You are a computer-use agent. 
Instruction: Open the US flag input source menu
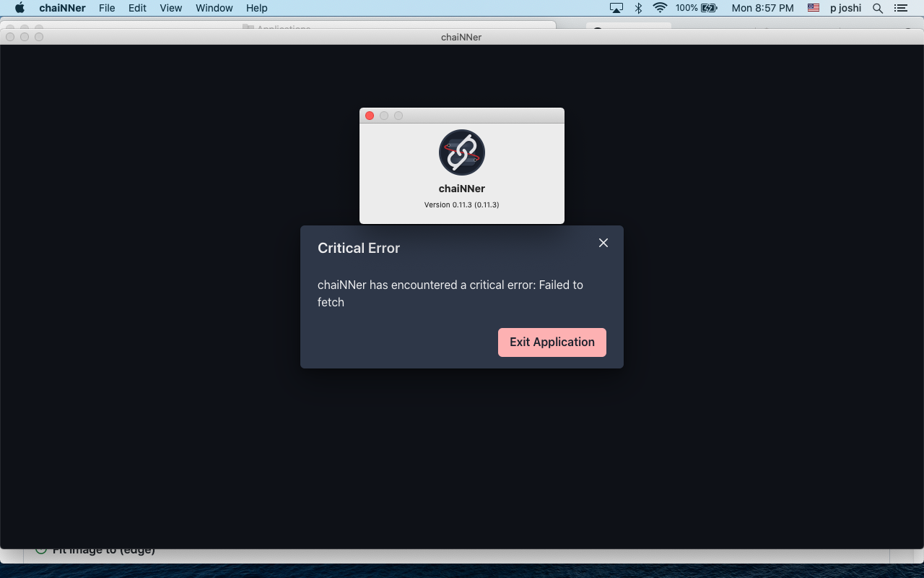pyautogui.click(x=814, y=8)
